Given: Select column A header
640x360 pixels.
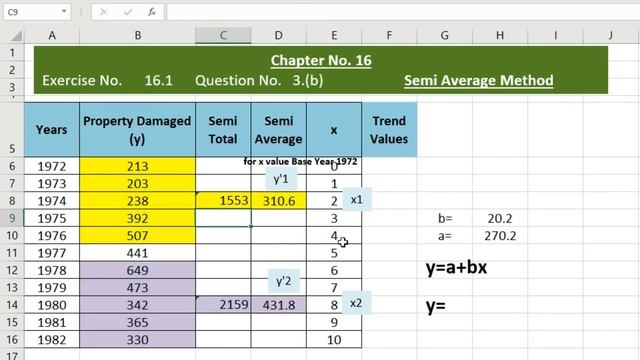Looking at the screenshot, I should 52,36.
